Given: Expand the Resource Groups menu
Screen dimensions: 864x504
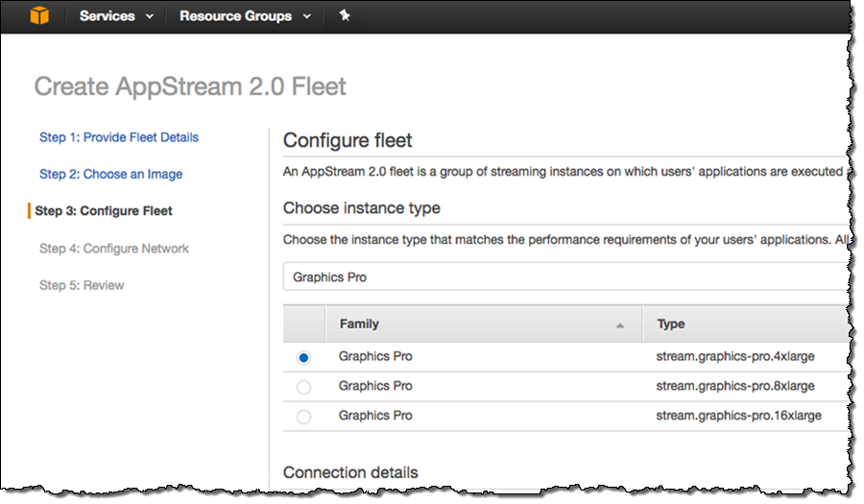Looking at the screenshot, I should pos(245,16).
